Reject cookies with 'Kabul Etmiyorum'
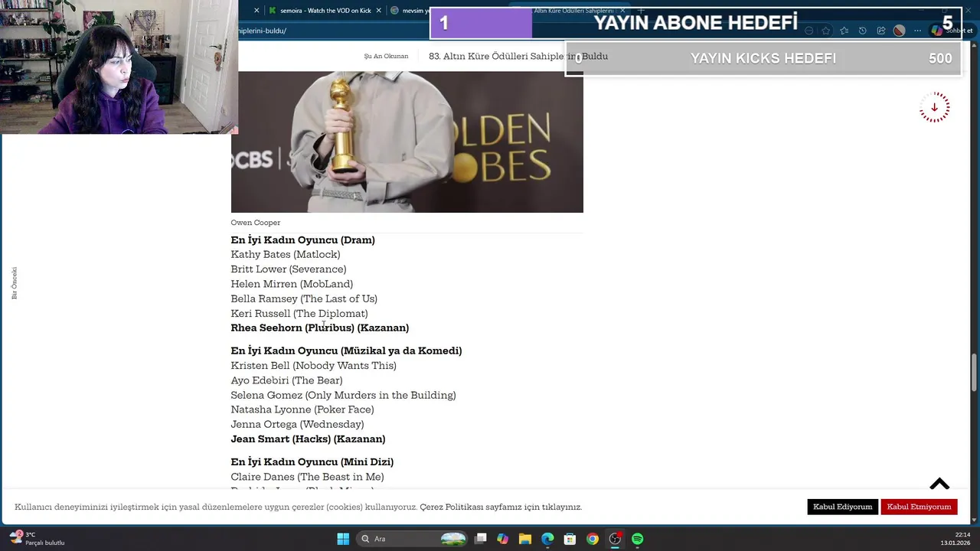 [919, 507]
